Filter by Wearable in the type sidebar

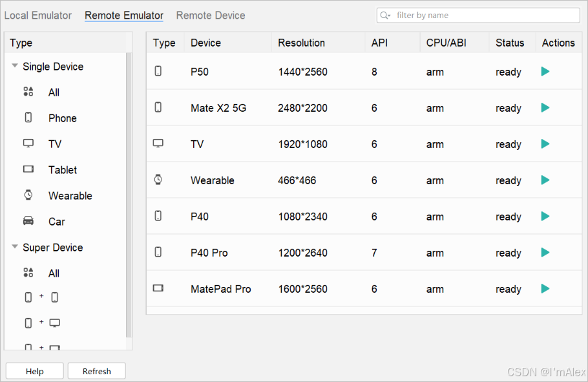(70, 196)
